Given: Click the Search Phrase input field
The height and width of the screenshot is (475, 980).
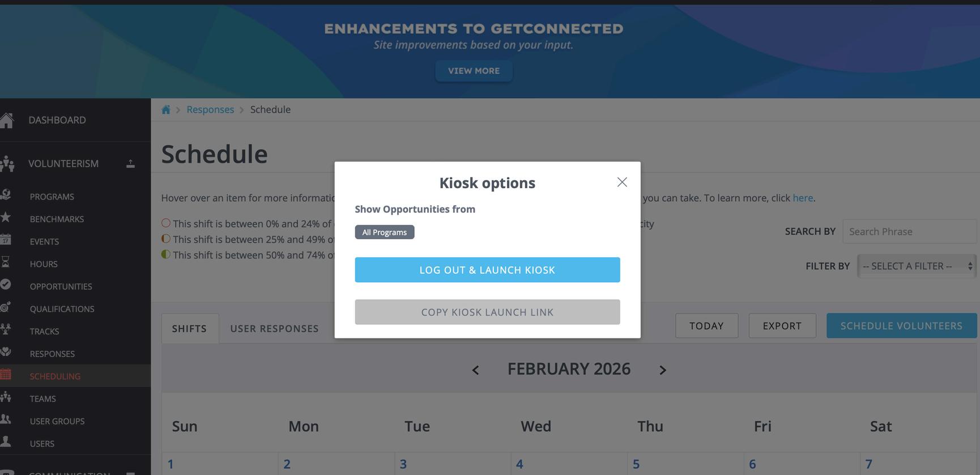Looking at the screenshot, I should pyautogui.click(x=909, y=232).
